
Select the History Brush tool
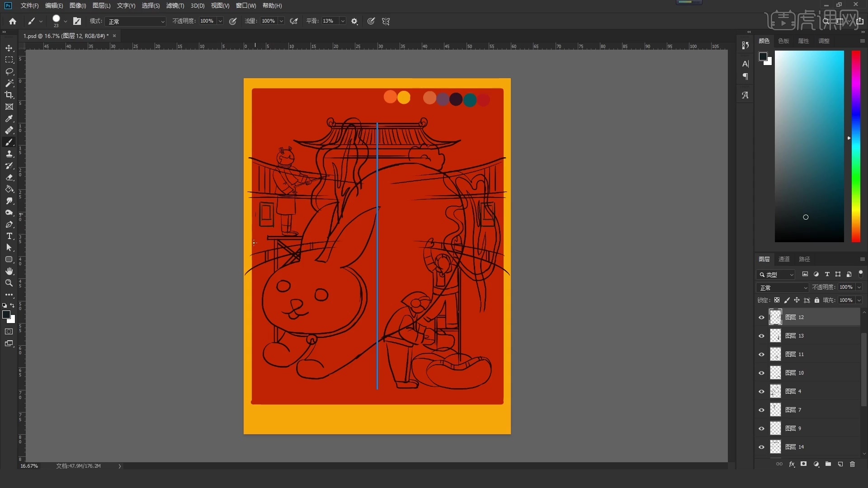[9, 166]
